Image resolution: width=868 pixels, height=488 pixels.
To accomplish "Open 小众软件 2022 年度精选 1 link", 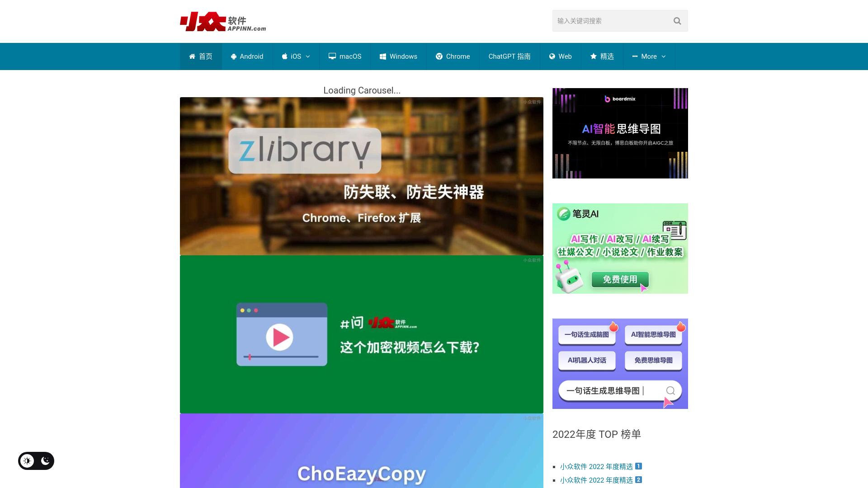I will click(x=601, y=467).
